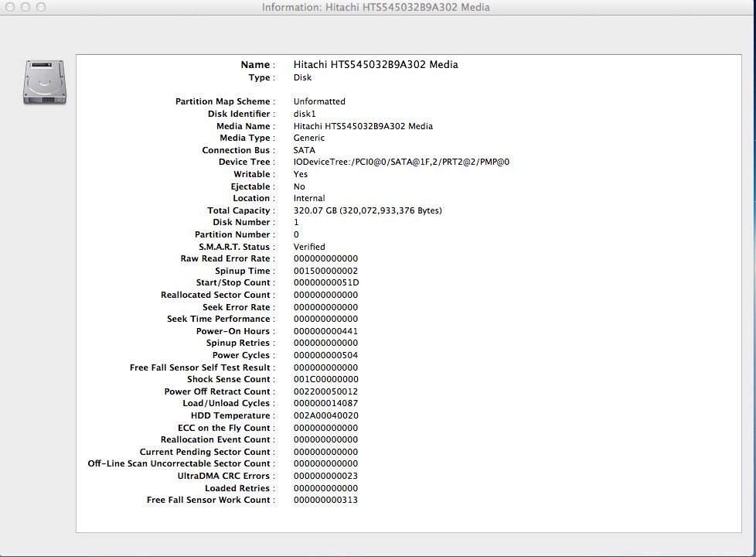This screenshot has width=756, height=557.
Task: Click the UltraDMA CRC Errors value '000000000023'
Action: (x=325, y=476)
